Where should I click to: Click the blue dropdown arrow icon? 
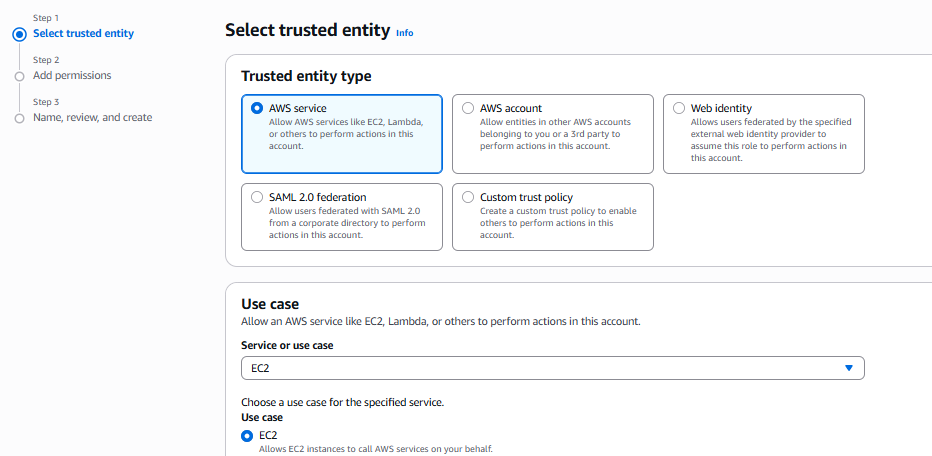point(849,368)
